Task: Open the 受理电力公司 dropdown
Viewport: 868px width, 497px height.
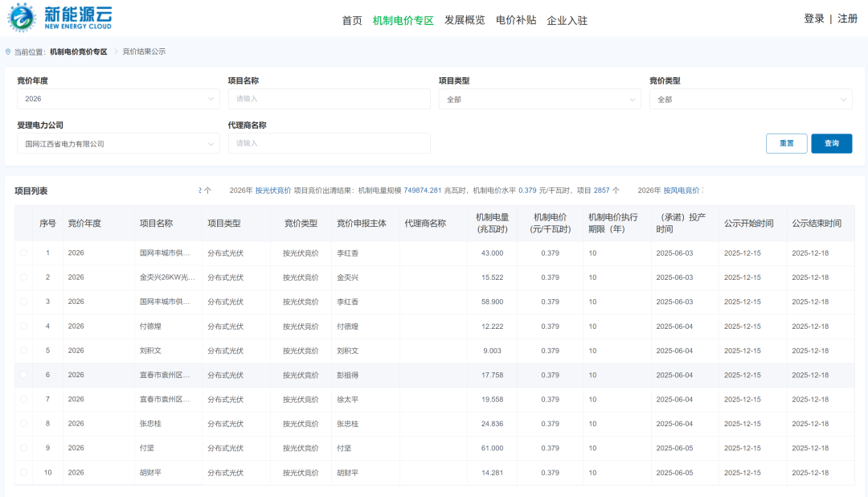Action: coord(118,144)
